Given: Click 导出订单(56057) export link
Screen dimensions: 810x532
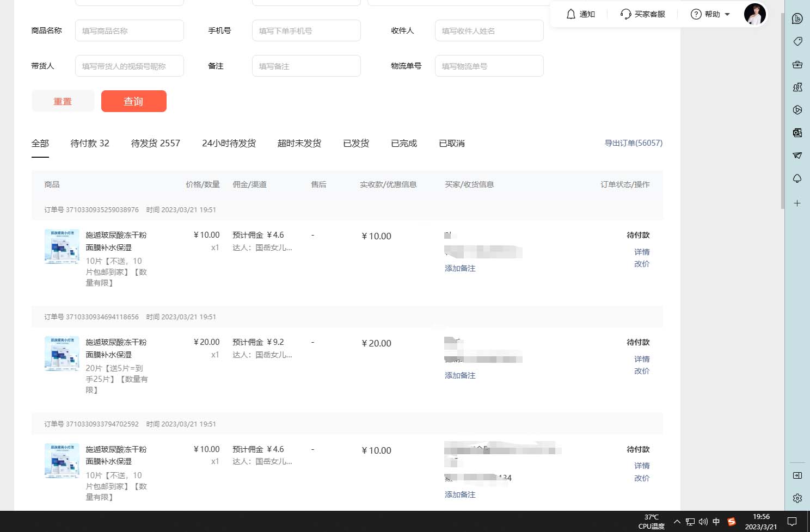Looking at the screenshot, I should point(634,143).
